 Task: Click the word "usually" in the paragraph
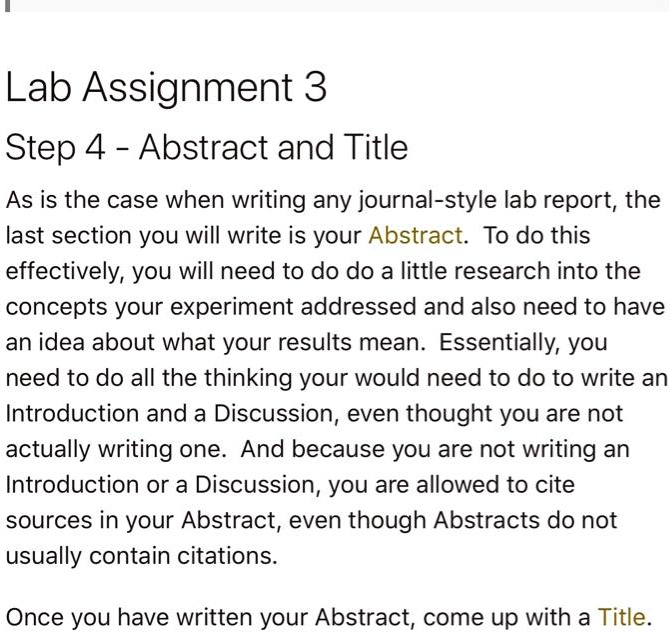tap(46, 557)
